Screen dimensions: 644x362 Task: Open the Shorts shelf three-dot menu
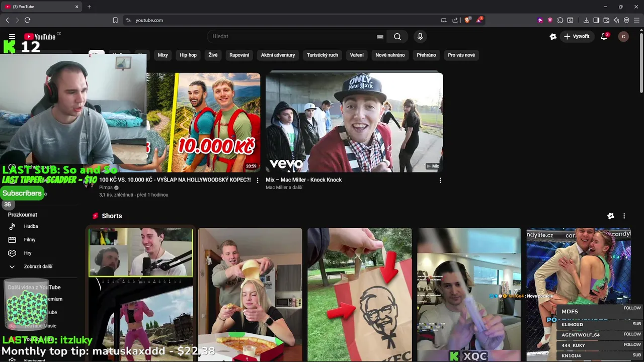(624, 216)
